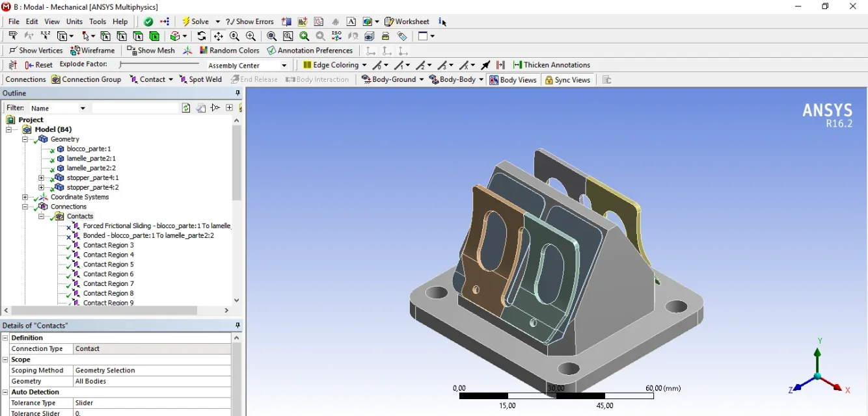Screen dimensions: 868x416
Task: Toggle Show Mesh
Action: (x=151, y=51)
